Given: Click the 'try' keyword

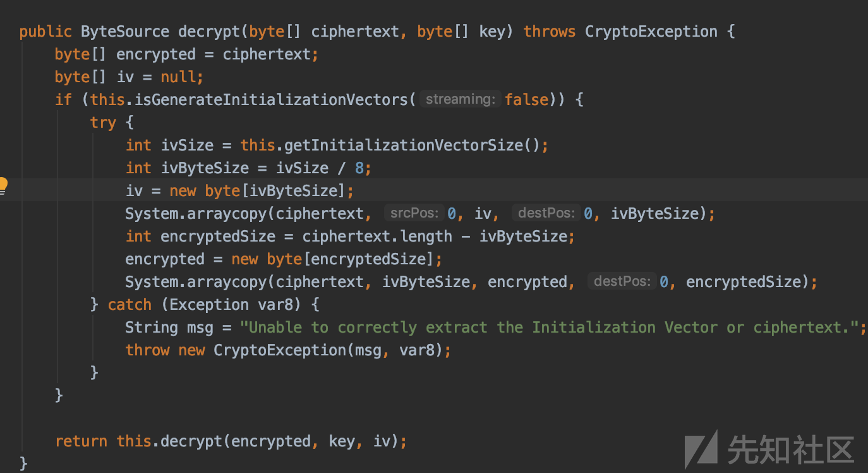Looking at the screenshot, I should (x=103, y=122).
